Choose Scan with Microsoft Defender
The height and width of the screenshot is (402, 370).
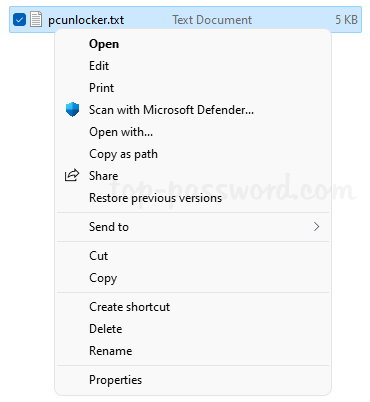pyautogui.click(x=193, y=110)
